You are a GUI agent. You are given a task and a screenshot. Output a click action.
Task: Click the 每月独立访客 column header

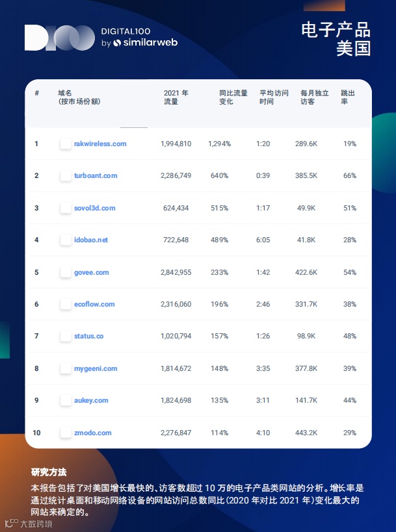coord(315,97)
